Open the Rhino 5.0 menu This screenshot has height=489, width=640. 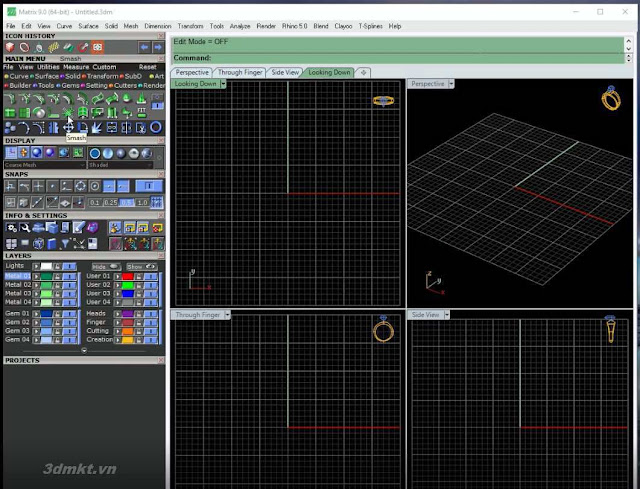(294, 26)
